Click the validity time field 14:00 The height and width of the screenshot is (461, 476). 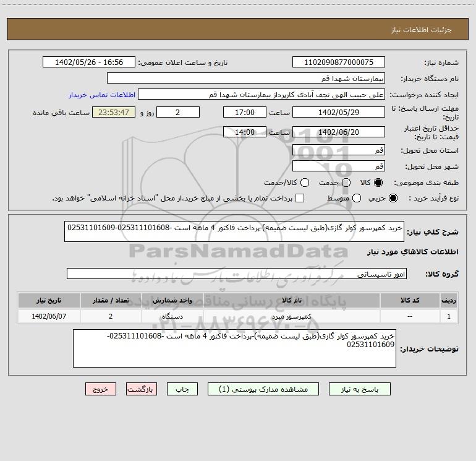click(245, 132)
